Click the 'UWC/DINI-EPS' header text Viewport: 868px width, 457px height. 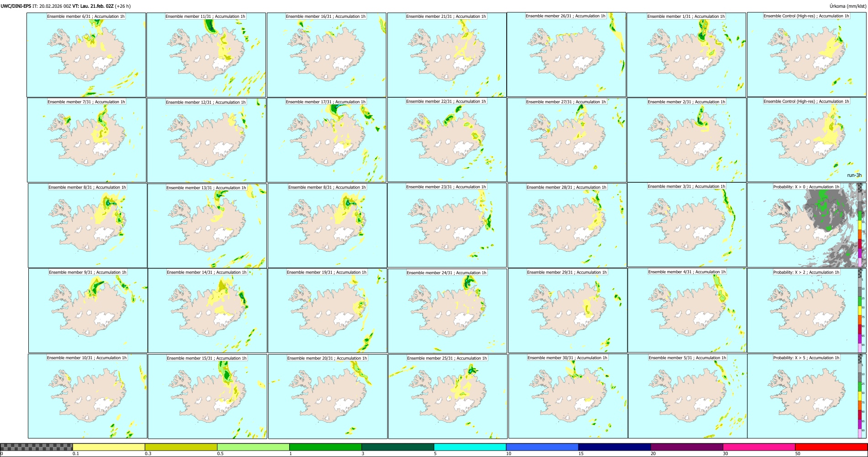16,6
